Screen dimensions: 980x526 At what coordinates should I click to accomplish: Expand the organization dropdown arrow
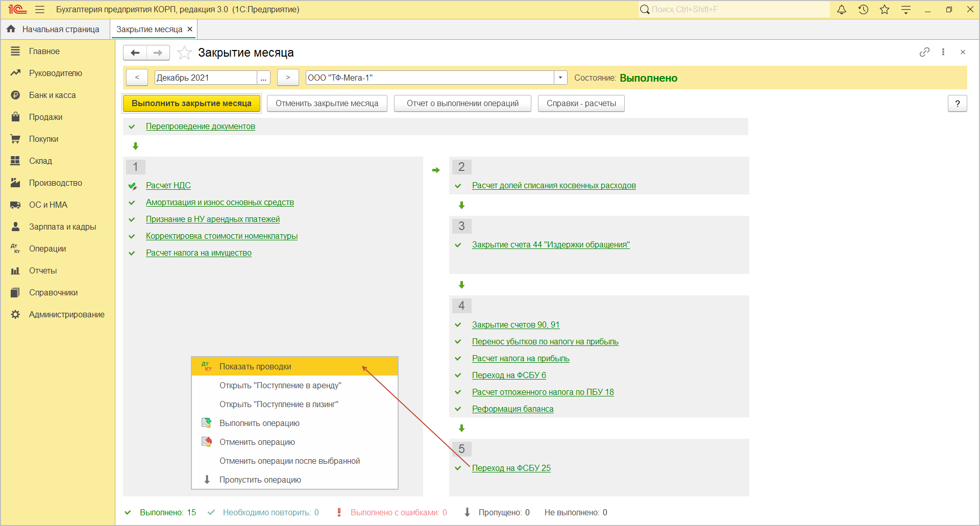pyautogui.click(x=560, y=78)
